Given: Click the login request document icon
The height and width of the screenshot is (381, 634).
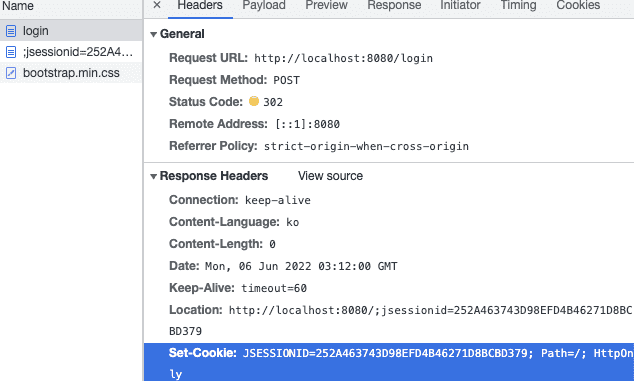Looking at the screenshot, I should coord(11,31).
